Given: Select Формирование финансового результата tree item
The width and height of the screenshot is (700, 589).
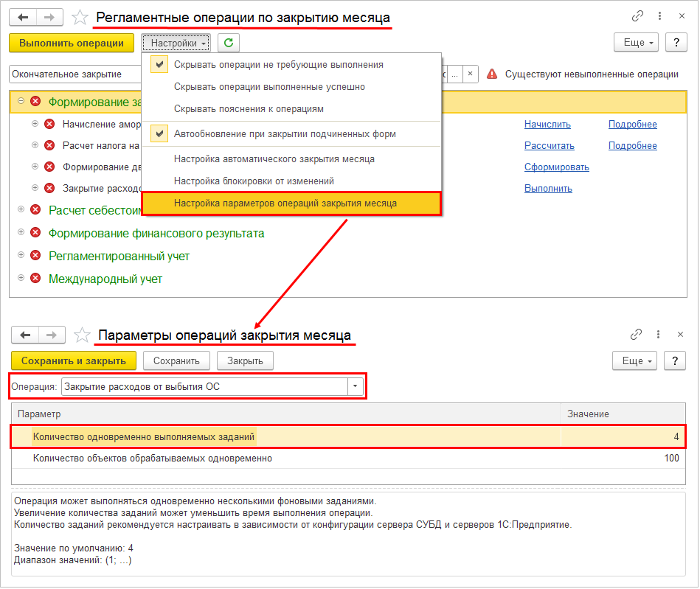Looking at the screenshot, I should click(x=156, y=234).
